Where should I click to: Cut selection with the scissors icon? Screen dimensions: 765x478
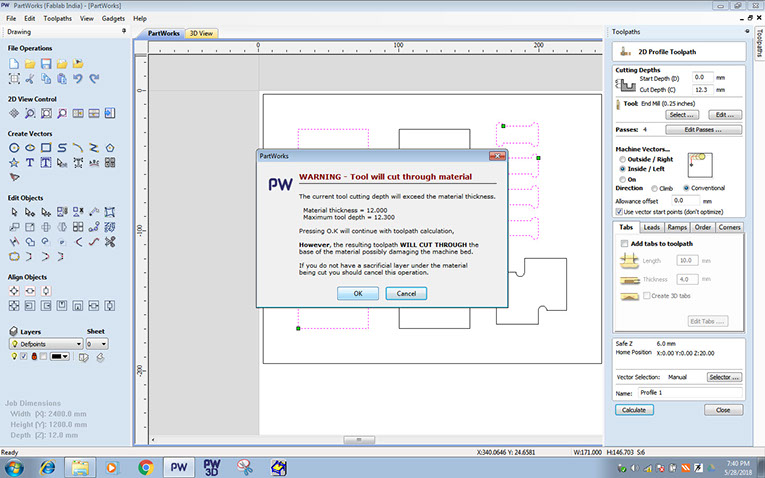click(30, 79)
